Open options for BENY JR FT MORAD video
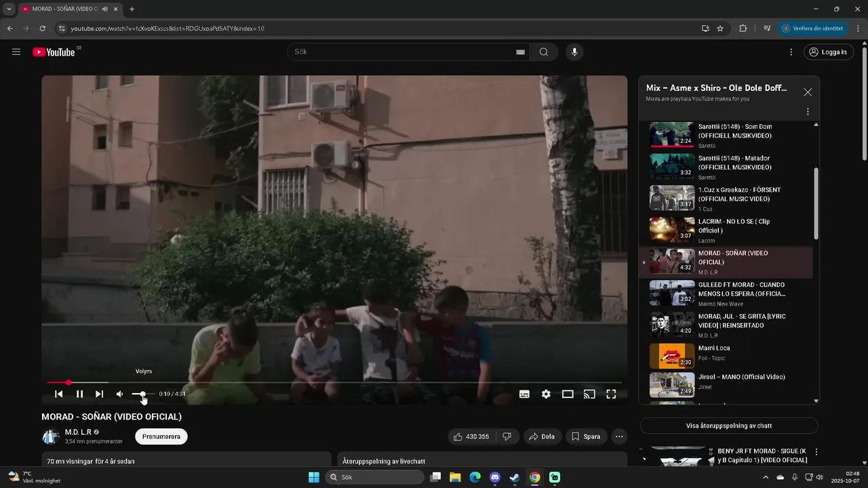The width and height of the screenshot is (868, 488). pos(816,452)
